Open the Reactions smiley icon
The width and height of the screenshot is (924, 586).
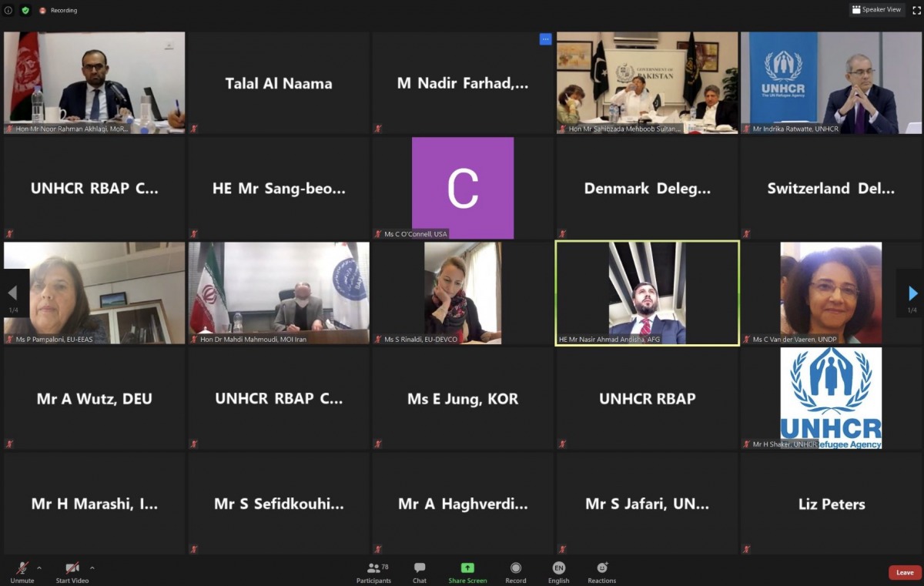click(602, 568)
